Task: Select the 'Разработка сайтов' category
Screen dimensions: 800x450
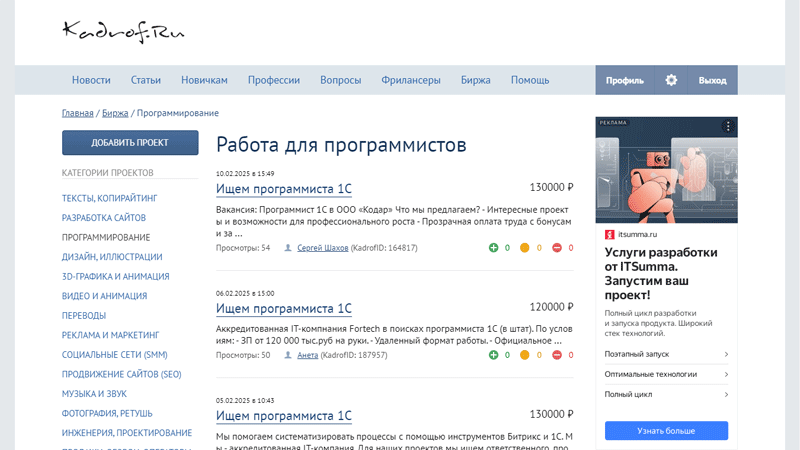Action: click(x=104, y=218)
